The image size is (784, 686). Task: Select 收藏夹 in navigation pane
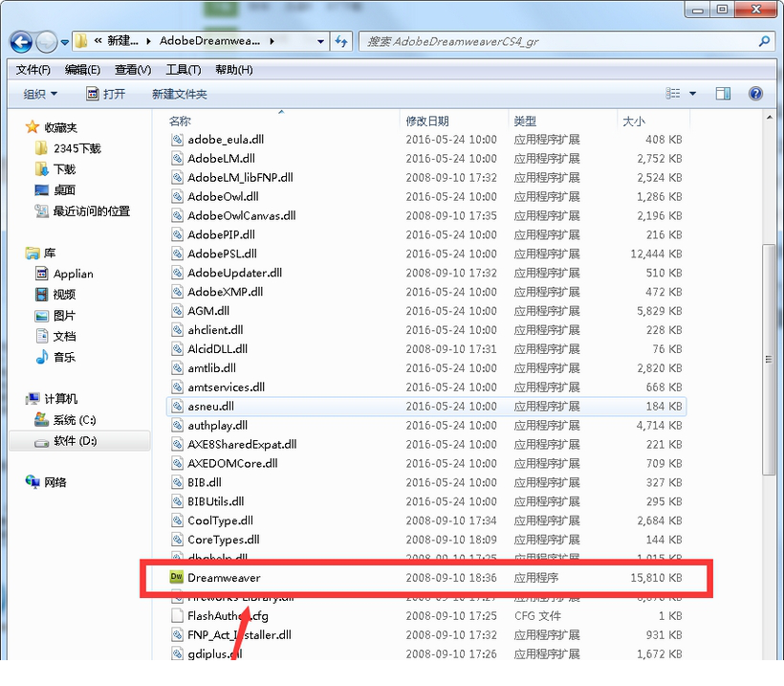[x=60, y=127]
